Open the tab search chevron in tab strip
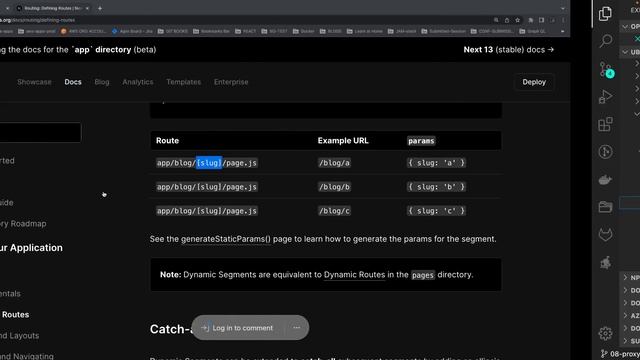Screen dimensions: 640x360 point(563,8)
